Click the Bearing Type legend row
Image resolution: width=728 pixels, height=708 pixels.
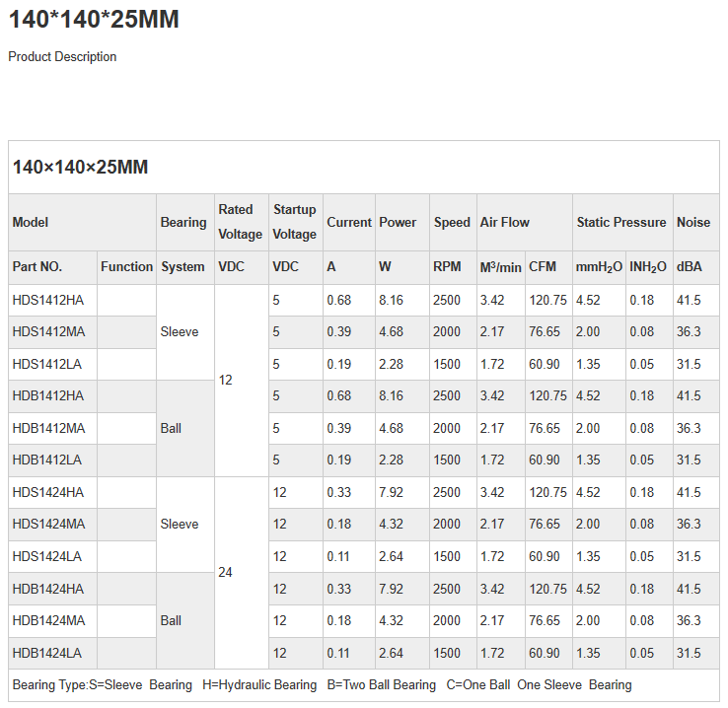pos(322,684)
